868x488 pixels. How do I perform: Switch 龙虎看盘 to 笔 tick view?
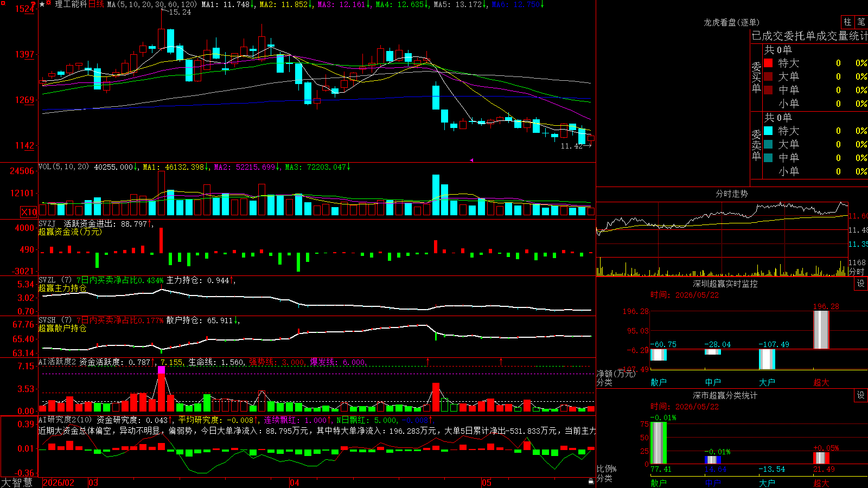click(x=861, y=22)
